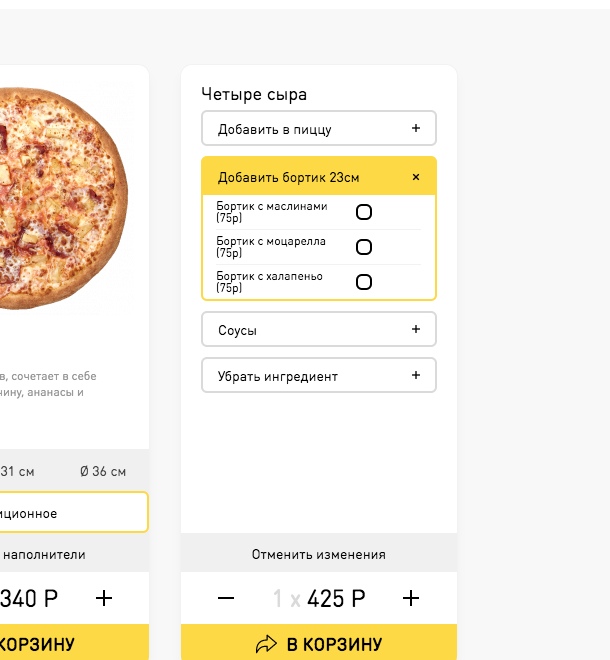Click plus icon on Убрать ингредиент row
The height and width of the screenshot is (660, 610).
coord(416,376)
